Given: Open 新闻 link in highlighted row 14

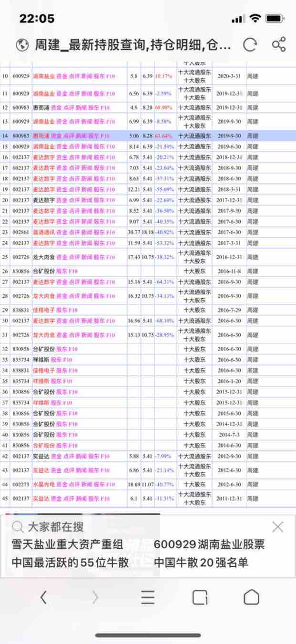Looking at the screenshot, I should (81, 136).
